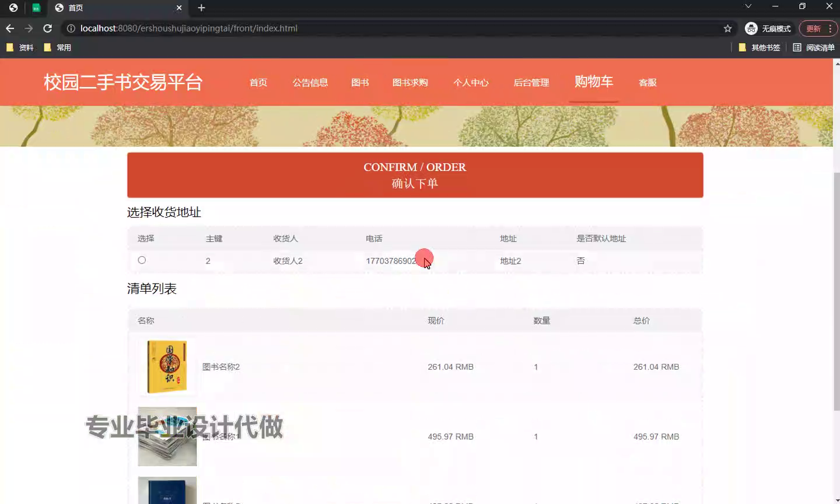The height and width of the screenshot is (504, 840).
Task: Click the browser forward arrow
Action: 29,28
